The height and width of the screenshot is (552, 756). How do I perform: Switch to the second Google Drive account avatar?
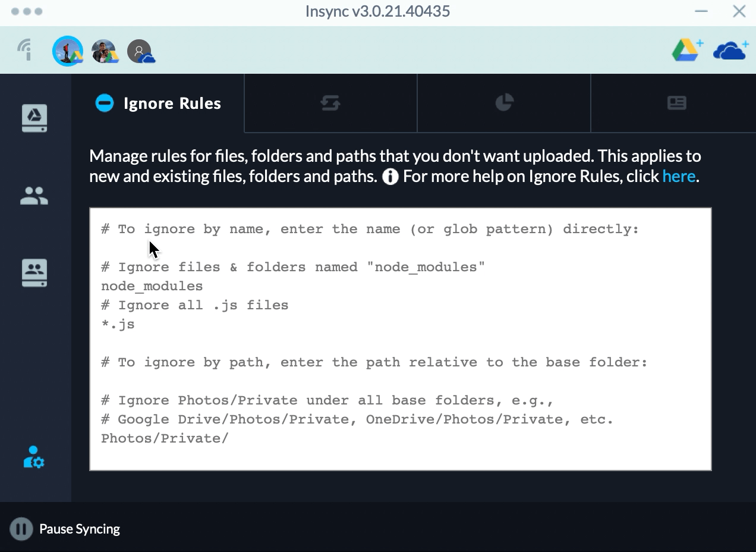point(104,51)
